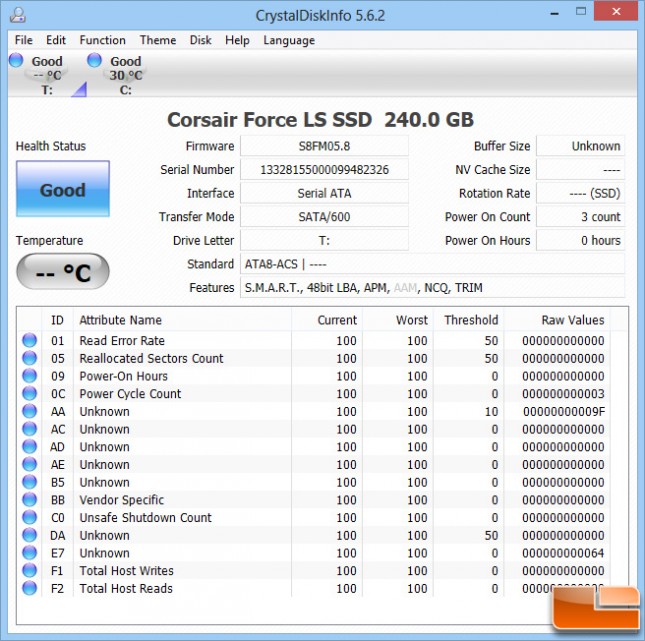The height and width of the screenshot is (641, 645).
Task: Minimize the CrystalDiskInfo window
Action: click(x=555, y=14)
